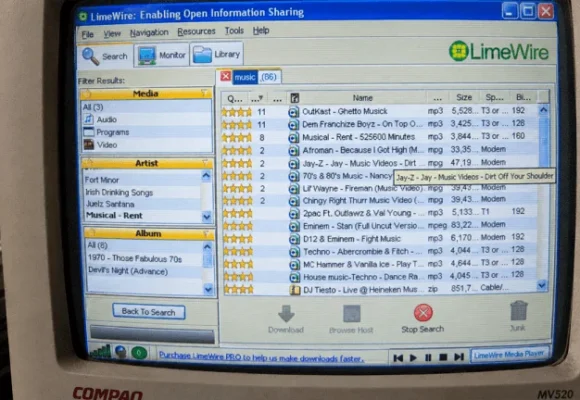580x400 pixels.
Task: Select All (6) in Album filter
Action: coord(98,245)
